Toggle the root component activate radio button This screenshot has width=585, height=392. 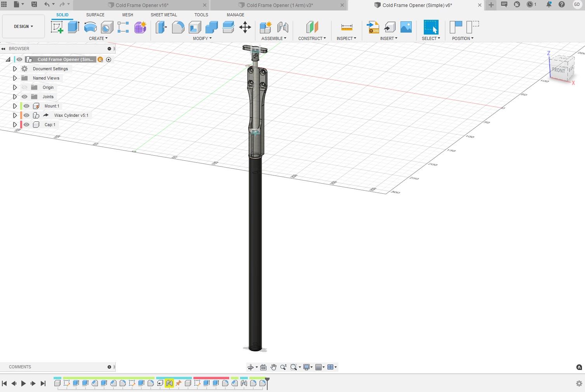coord(109,59)
